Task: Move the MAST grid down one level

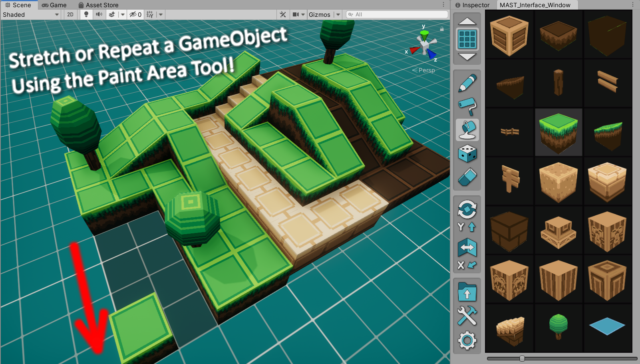Action: tap(467, 57)
